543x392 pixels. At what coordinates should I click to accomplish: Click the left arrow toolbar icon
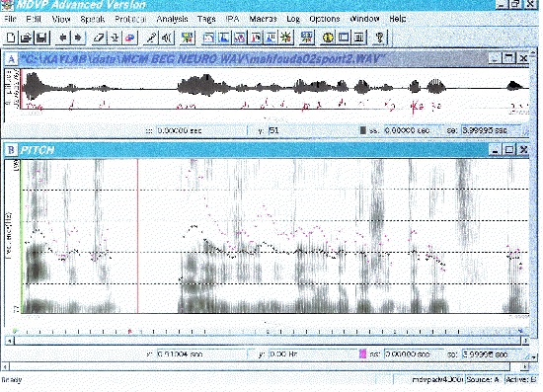click(x=63, y=38)
